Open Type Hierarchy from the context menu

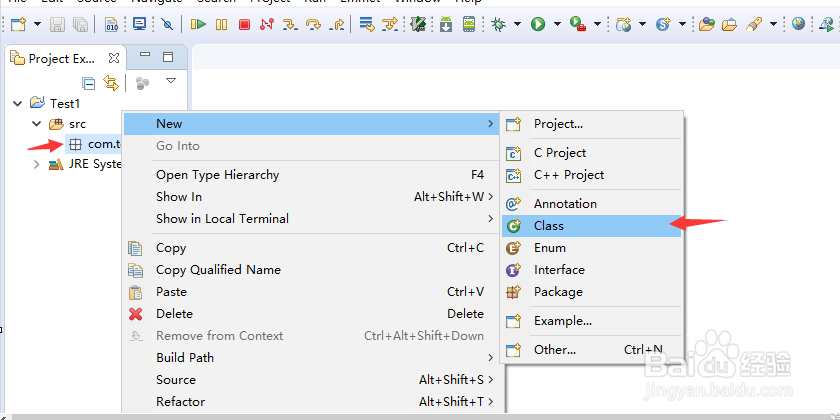tap(217, 175)
